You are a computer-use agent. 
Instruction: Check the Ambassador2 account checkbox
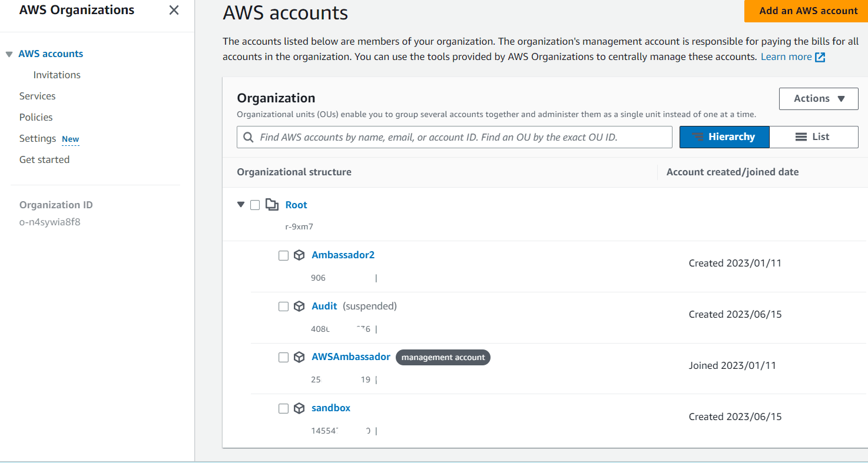coord(283,255)
